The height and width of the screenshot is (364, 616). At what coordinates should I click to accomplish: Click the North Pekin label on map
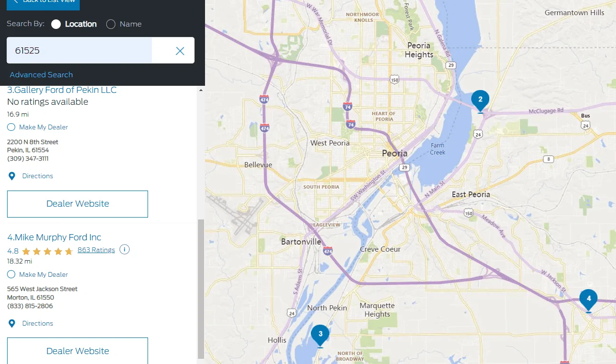click(327, 308)
